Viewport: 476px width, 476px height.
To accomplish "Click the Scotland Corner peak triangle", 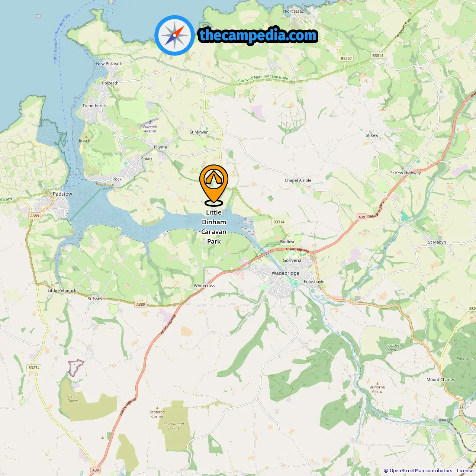I will 157,408.
